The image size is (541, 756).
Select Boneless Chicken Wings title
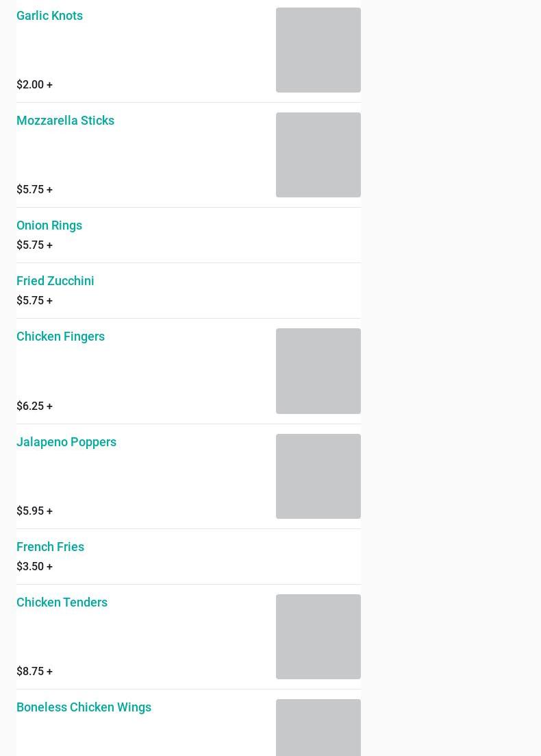coord(84,707)
